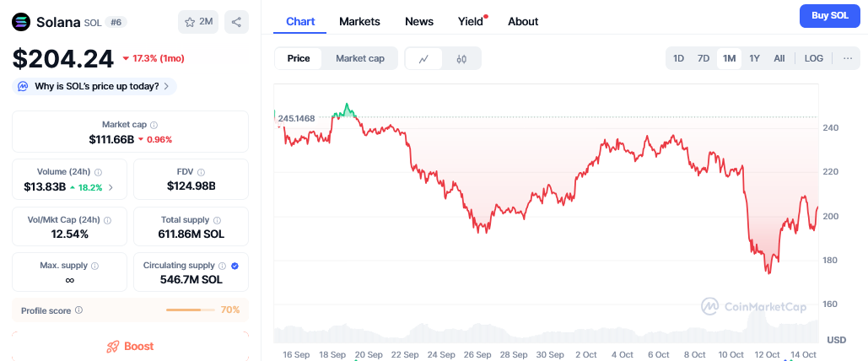Switch to the Markets tab

pyautogui.click(x=359, y=21)
